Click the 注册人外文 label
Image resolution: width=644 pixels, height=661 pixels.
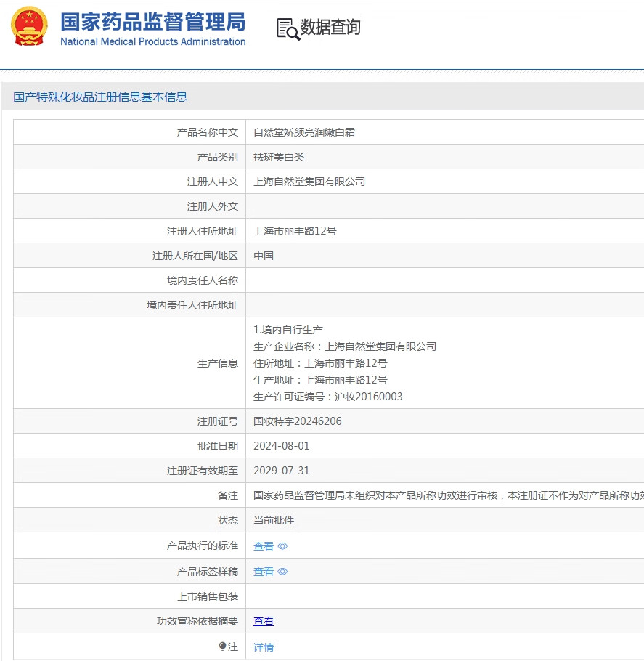click(213, 206)
